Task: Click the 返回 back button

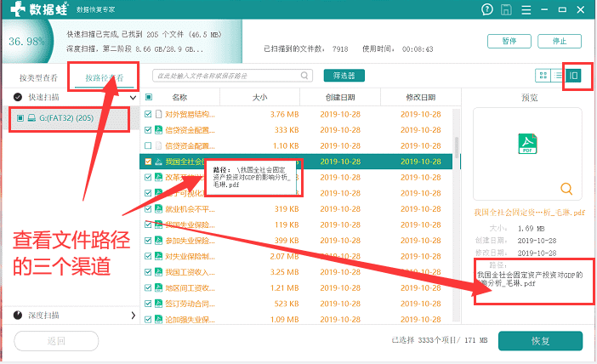Action: 56,341
